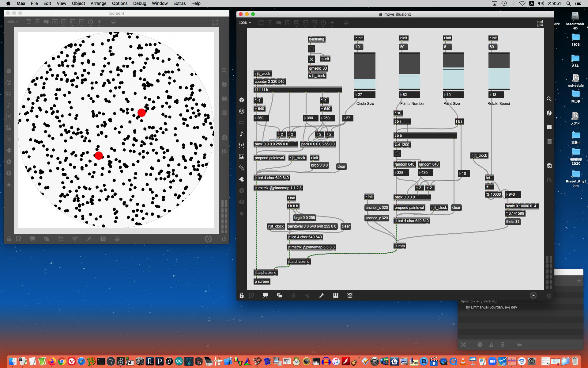This screenshot has width=588, height=368.
Task: Click the Rotate Speed slider
Action: click(499, 71)
